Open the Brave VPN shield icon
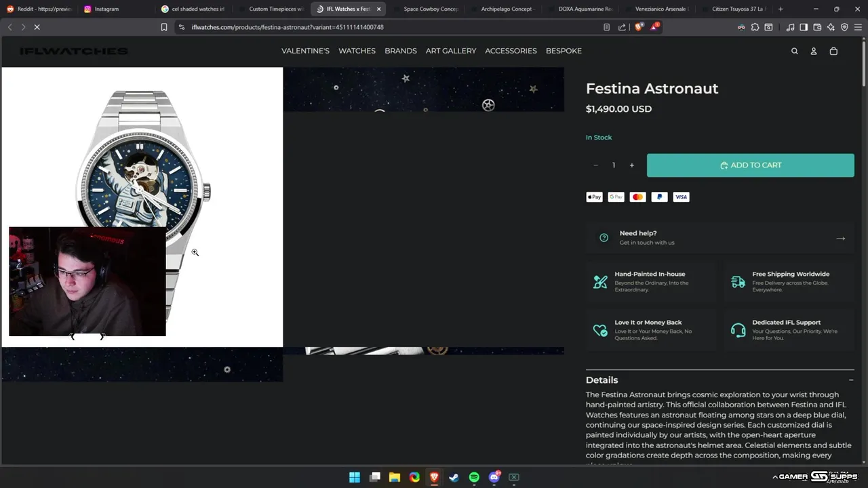The height and width of the screenshot is (488, 868). tap(844, 27)
